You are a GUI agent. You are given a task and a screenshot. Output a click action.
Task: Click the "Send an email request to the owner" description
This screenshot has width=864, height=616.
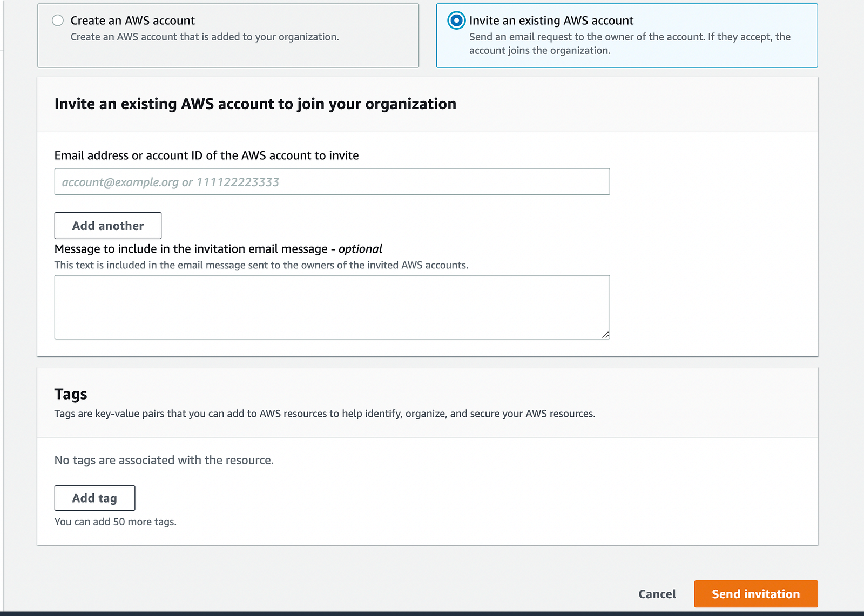point(630,44)
